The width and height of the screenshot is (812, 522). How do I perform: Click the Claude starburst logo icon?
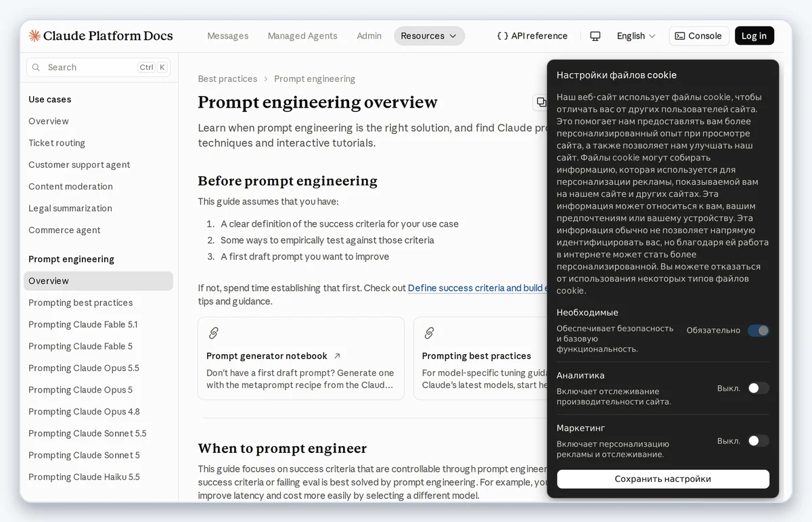(x=35, y=36)
